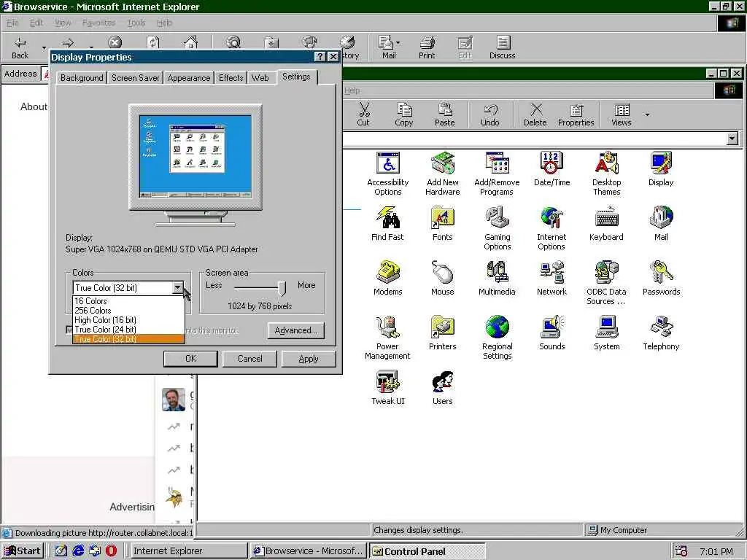Select 16 Colors from the list
Screen dimensions: 747x560
pyautogui.click(x=128, y=301)
